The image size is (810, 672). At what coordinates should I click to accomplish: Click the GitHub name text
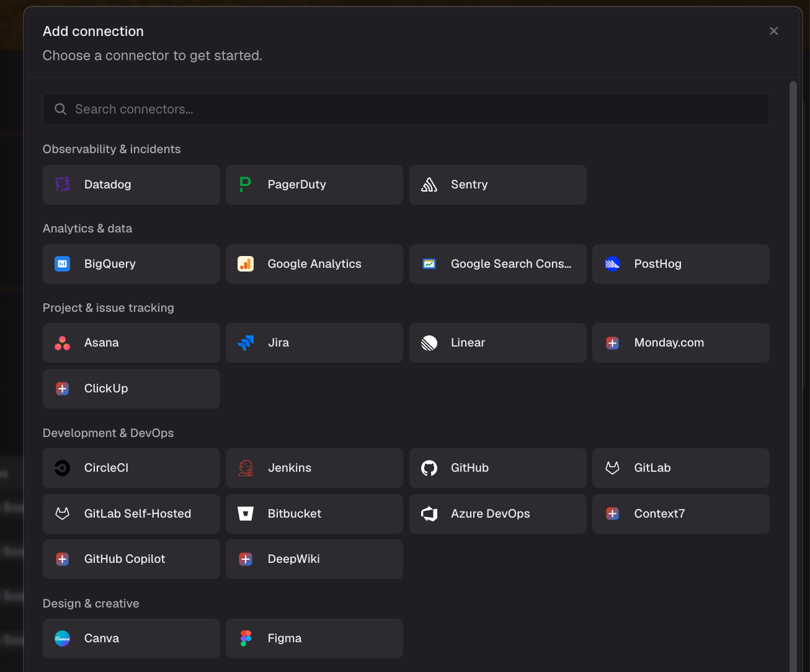(x=470, y=468)
